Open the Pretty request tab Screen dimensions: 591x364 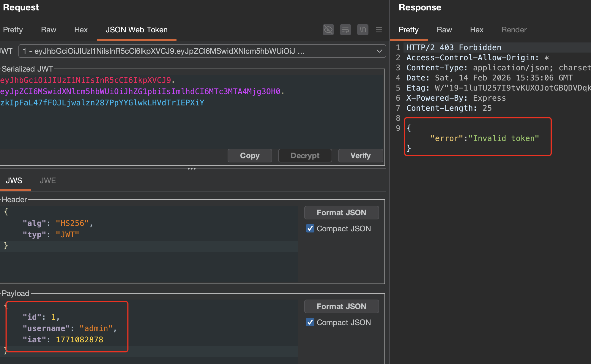(13, 30)
